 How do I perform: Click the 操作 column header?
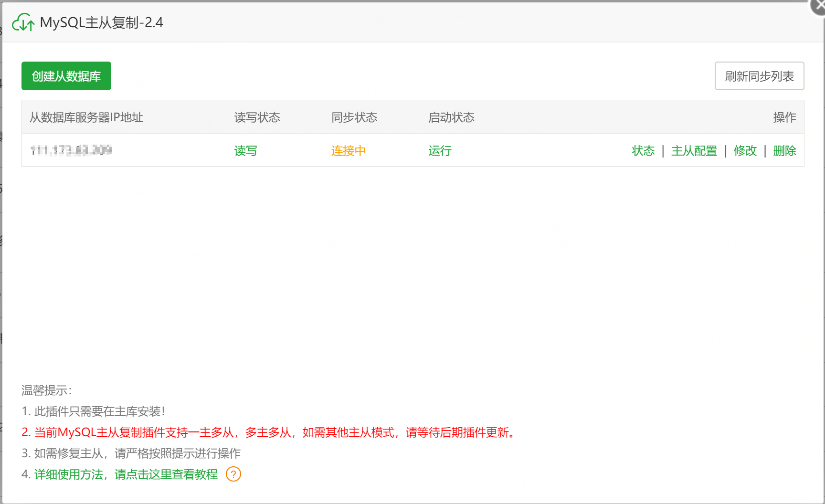pyautogui.click(x=784, y=117)
